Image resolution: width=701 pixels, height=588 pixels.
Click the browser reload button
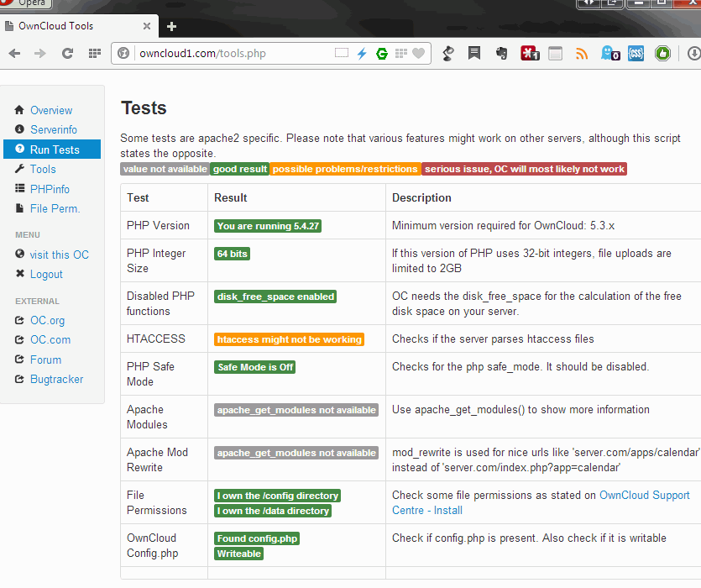67,54
